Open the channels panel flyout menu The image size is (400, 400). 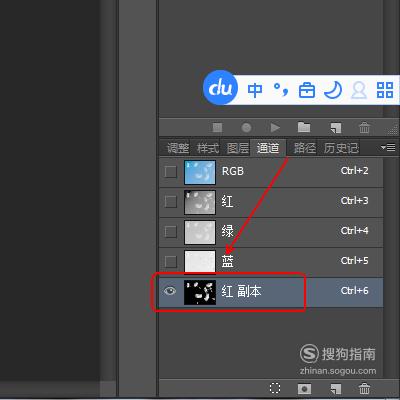[x=388, y=147]
